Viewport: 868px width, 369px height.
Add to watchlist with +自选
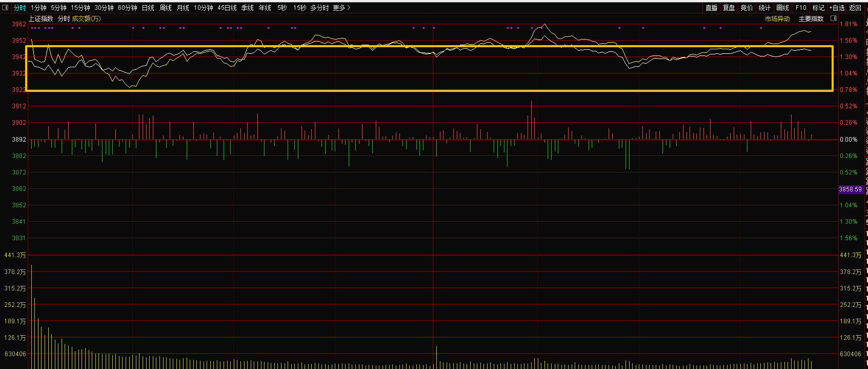(x=837, y=8)
